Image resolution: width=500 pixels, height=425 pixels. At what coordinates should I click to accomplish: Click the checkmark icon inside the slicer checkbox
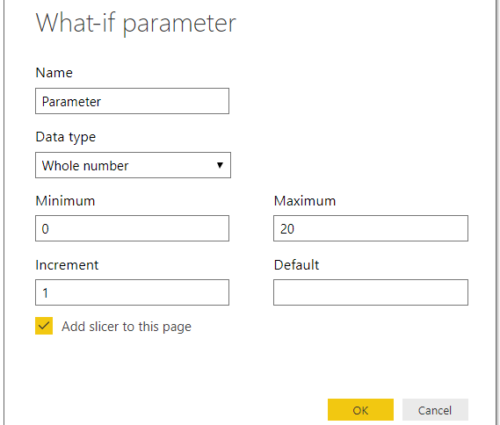point(44,326)
